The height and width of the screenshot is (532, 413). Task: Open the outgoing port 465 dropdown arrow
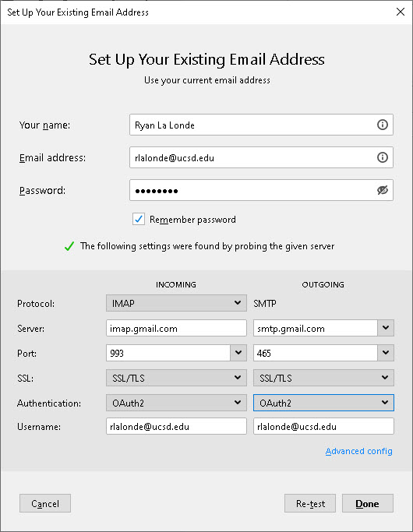(386, 353)
